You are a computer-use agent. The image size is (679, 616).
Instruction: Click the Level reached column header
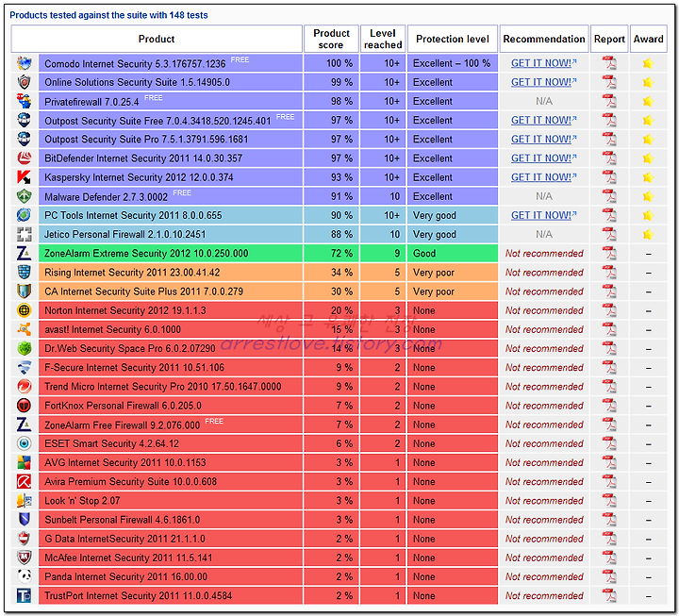[x=383, y=39]
